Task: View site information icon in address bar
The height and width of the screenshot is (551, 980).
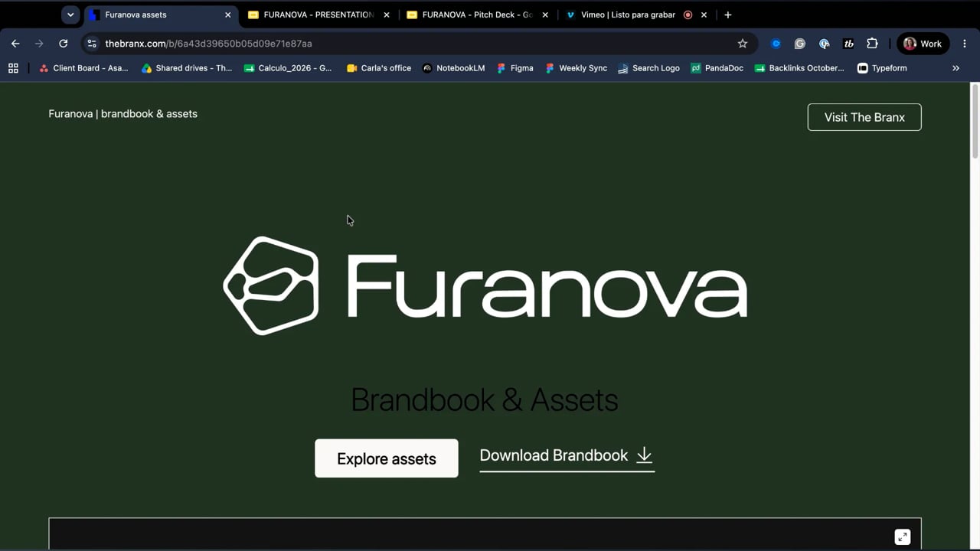Action: click(92, 44)
